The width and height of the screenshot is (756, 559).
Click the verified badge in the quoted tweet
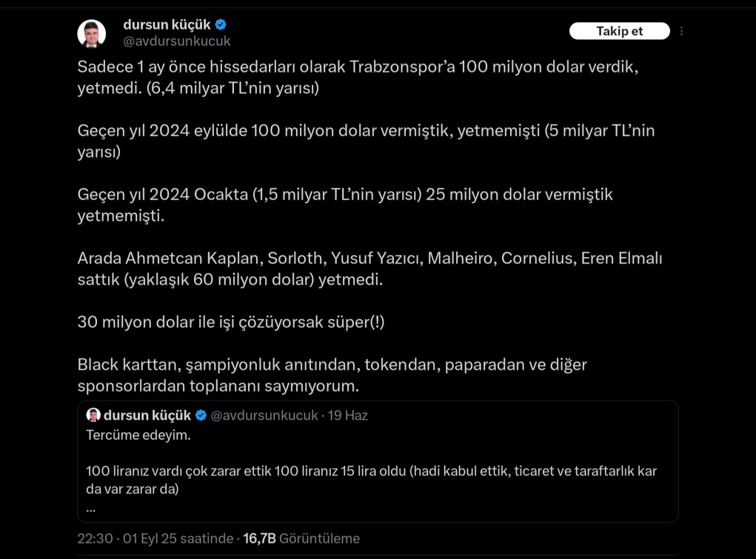pyautogui.click(x=201, y=415)
